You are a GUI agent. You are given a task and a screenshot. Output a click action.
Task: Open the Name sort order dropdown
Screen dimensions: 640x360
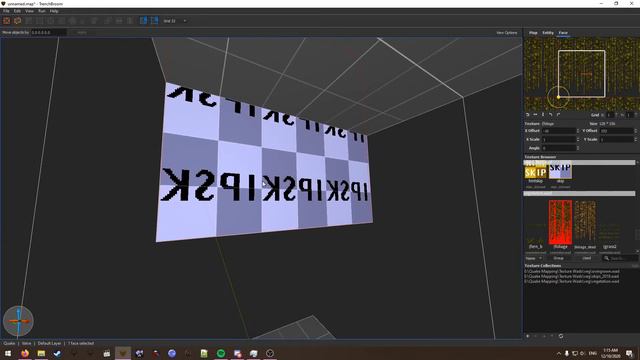click(x=533, y=258)
